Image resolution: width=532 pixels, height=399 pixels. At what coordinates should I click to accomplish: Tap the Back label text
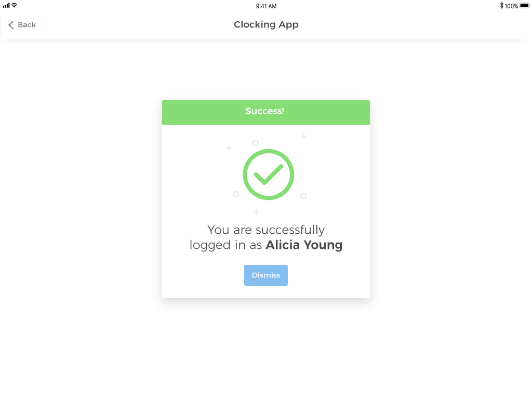pyautogui.click(x=27, y=25)
